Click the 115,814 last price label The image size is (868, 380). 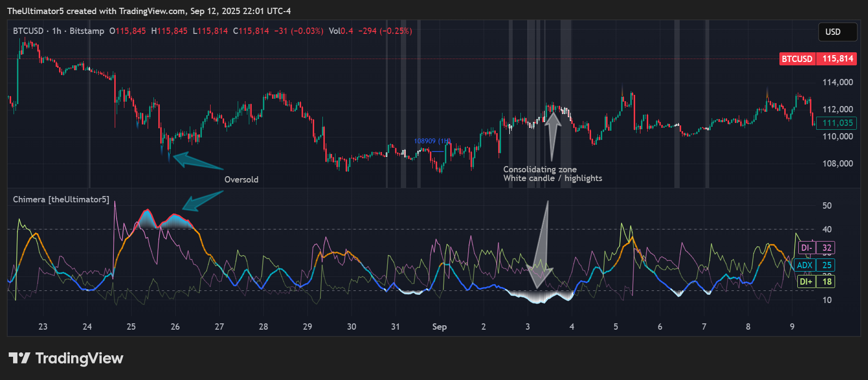tap(837, 59)
